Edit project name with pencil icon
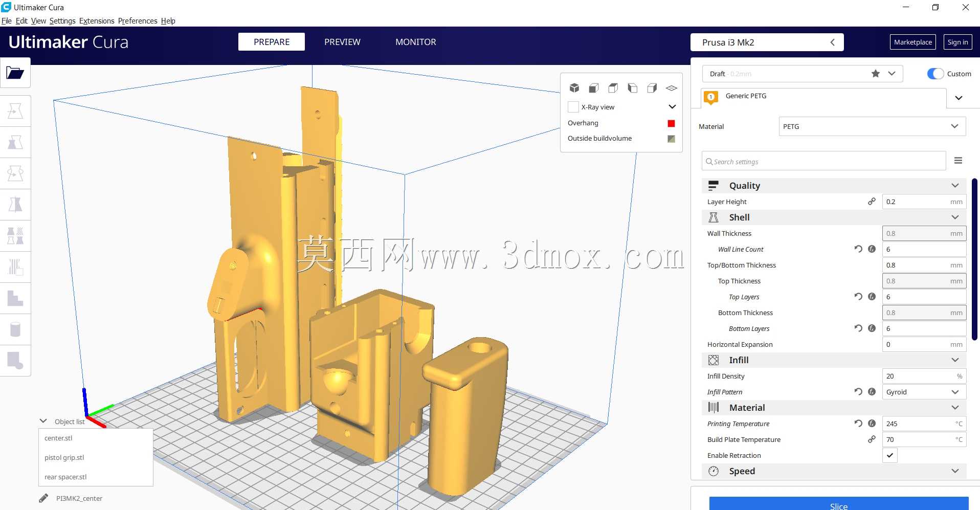Screen dimensions: 980x510 pos(44,498)
